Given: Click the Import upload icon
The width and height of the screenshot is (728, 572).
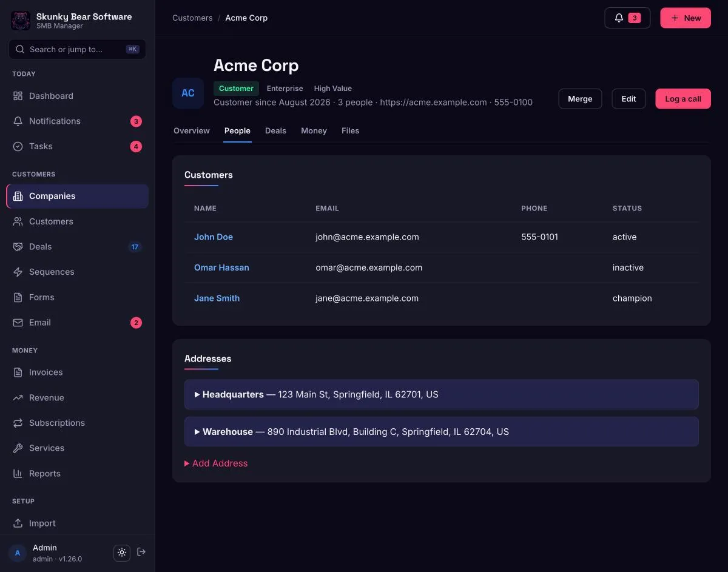Looking at the screenshot, I should [18, 523].
